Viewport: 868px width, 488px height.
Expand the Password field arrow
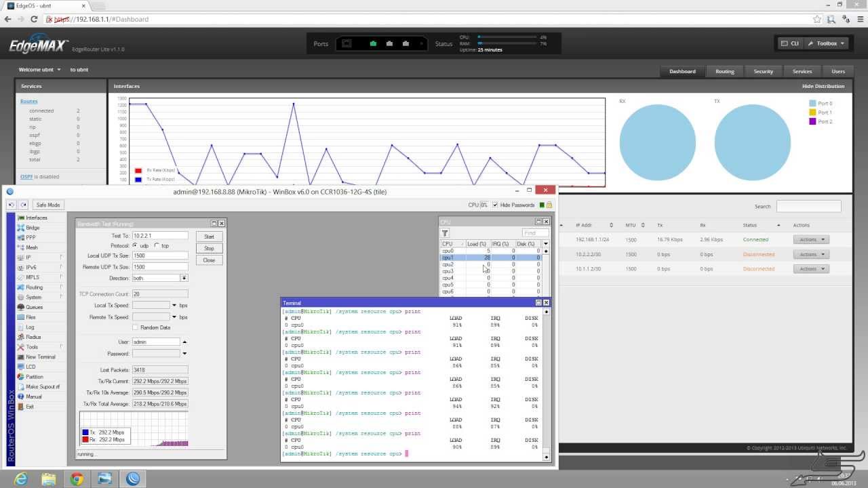[x=184, y=354]
